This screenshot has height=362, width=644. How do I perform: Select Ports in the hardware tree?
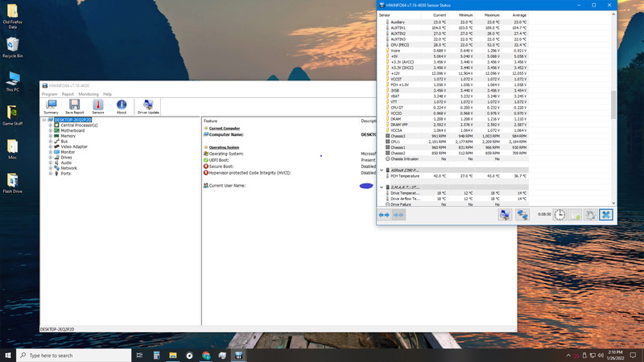[66, 173]
